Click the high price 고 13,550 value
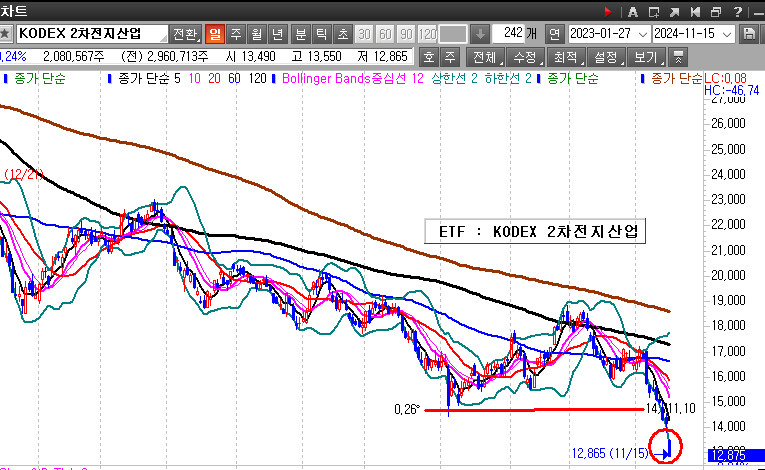The width and height of the screenshot is (765, 470). click(x=316, y=57)
